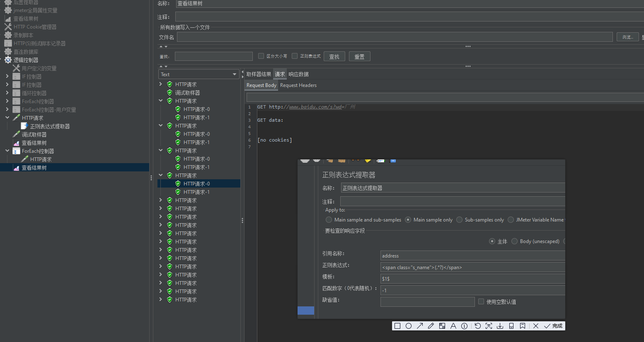Expand the ForEach控制器-用户变量 node
The height and width of the screenshot is (342, 644).
click(x=7, y=109)
